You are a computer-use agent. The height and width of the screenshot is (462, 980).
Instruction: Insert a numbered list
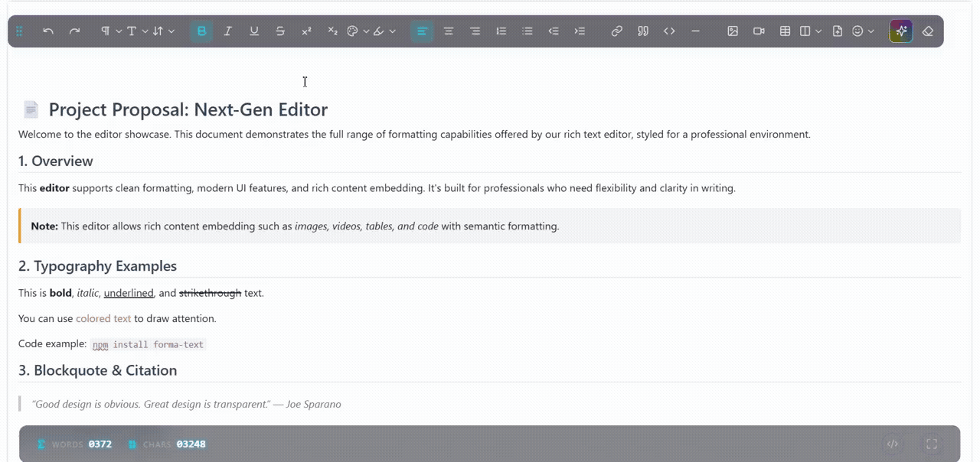pos(501,31)
